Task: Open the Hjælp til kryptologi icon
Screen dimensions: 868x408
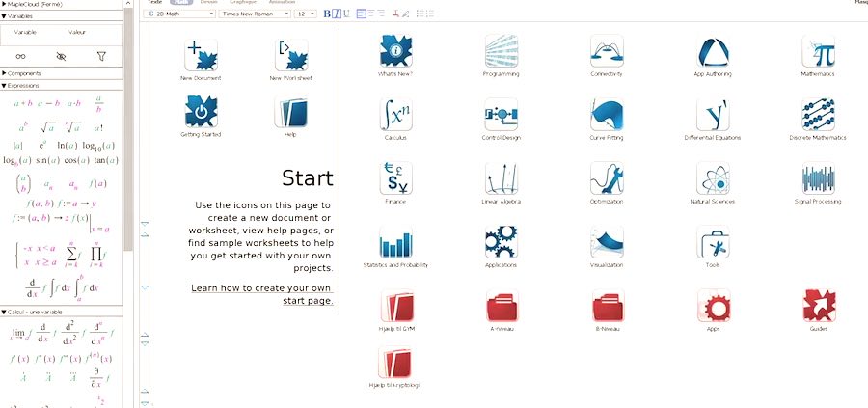Action: [394, 363]
